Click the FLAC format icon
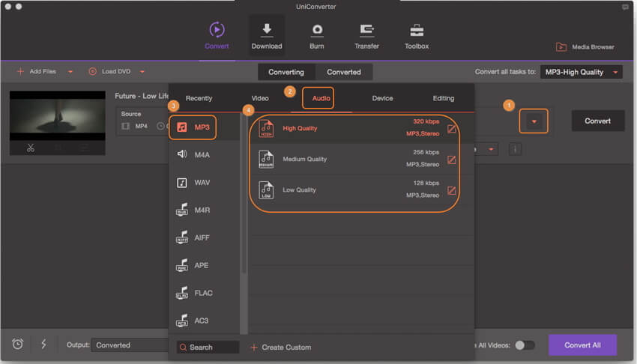This screenshot has height=364, width=637. (x=181, y=293)
